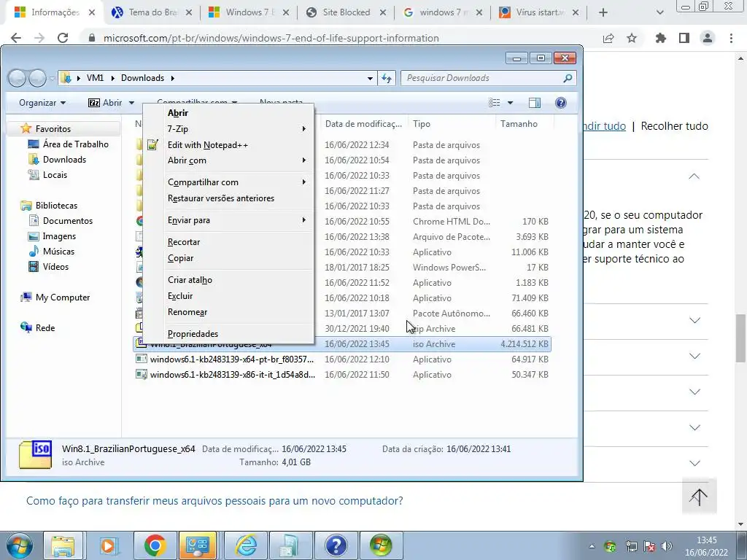747x560 pixels.
Task: Select Renomear option
Action: (228, 312)
